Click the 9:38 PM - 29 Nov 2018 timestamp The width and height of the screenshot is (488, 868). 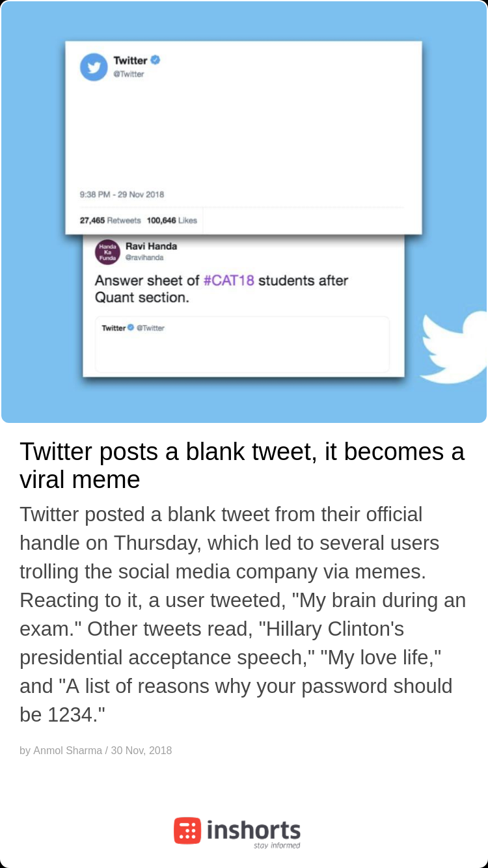pyautogui.click(x=122, y=195)
